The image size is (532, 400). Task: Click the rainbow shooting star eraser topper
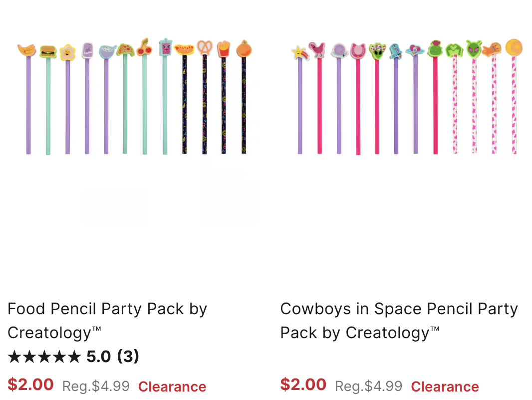[x=299, y=52]
